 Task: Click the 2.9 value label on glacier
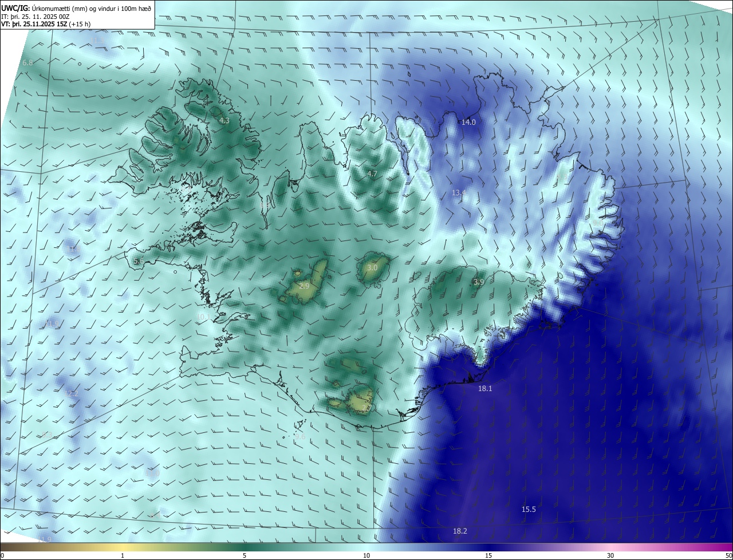tap(305, 286)
